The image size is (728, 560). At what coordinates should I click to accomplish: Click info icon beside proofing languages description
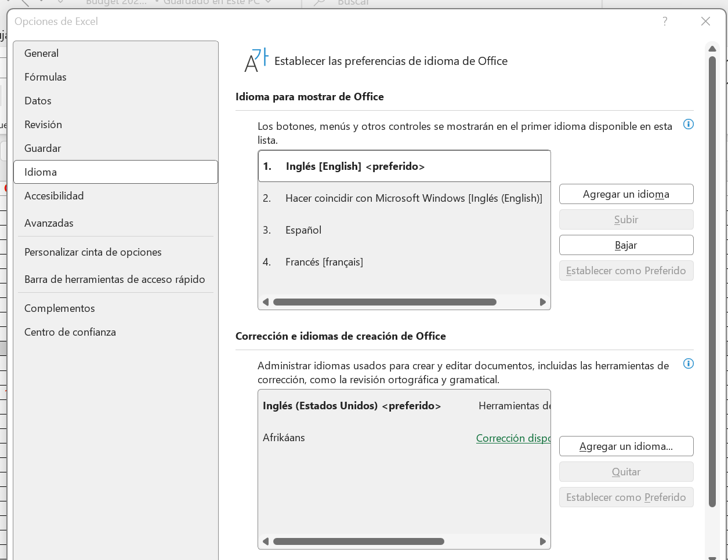click(689, 363)
